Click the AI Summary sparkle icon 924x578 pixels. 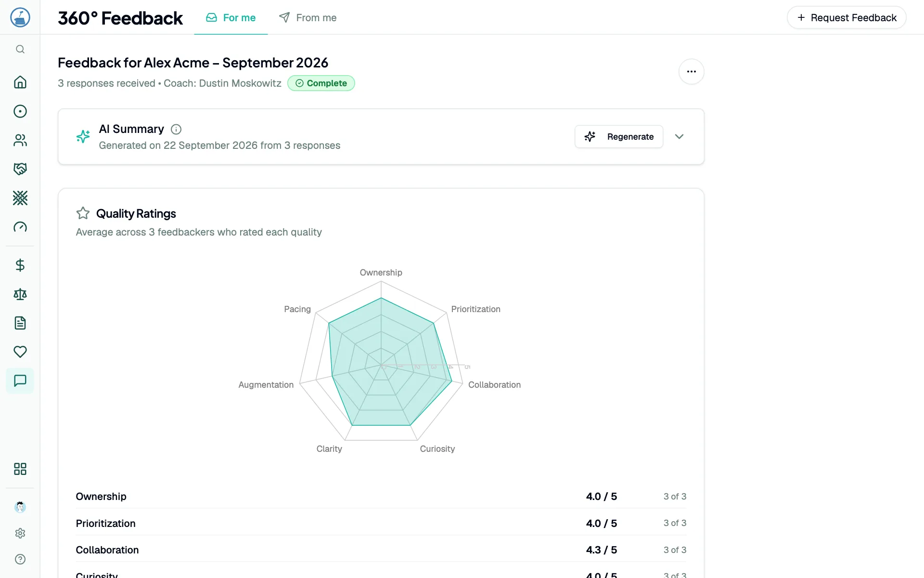click(x=83, y=137)
